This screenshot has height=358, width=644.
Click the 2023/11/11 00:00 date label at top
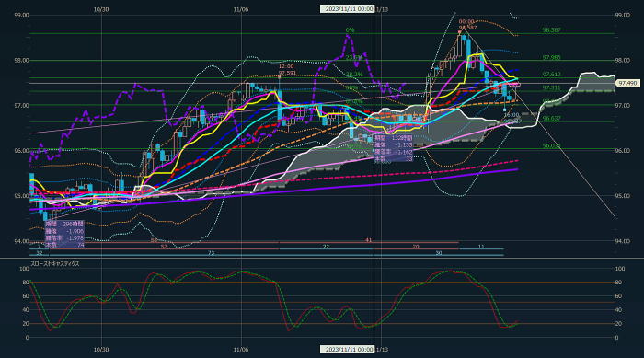[347, 9]
